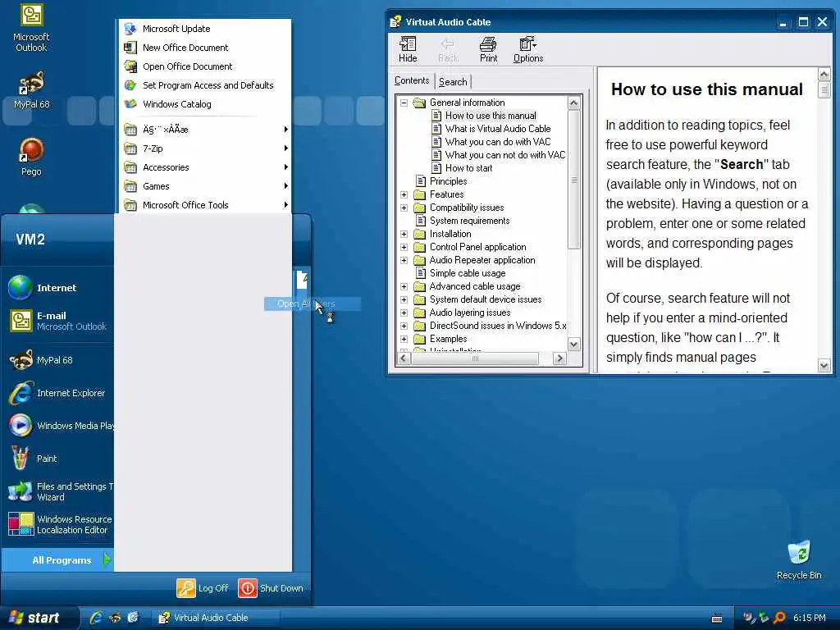This screenshot has width=840, height=630.
Task: Launch Paint from Start menu
Action: coord(58,459)
